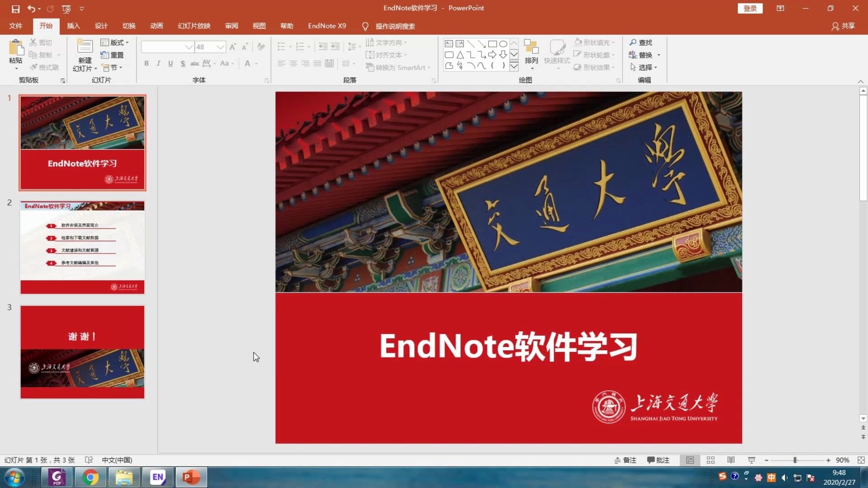Start slide show from status bar icon
Screen dimensions: 868x488
[751, 460]
